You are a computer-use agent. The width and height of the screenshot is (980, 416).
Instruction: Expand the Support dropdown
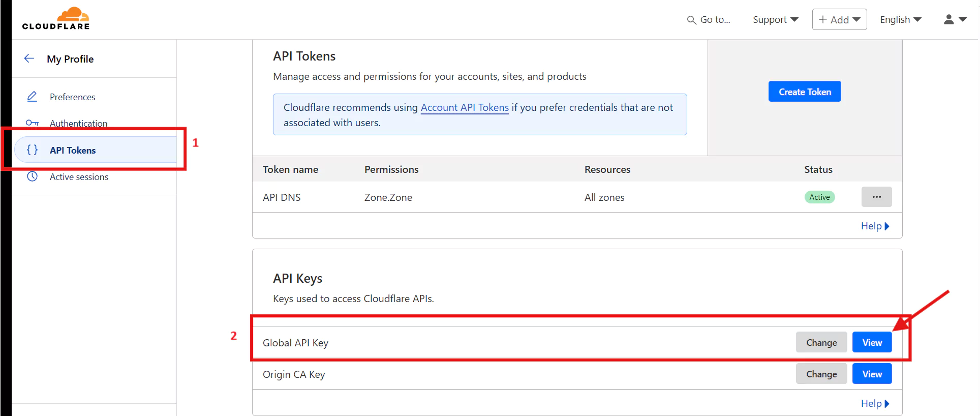tap(775, 19)
